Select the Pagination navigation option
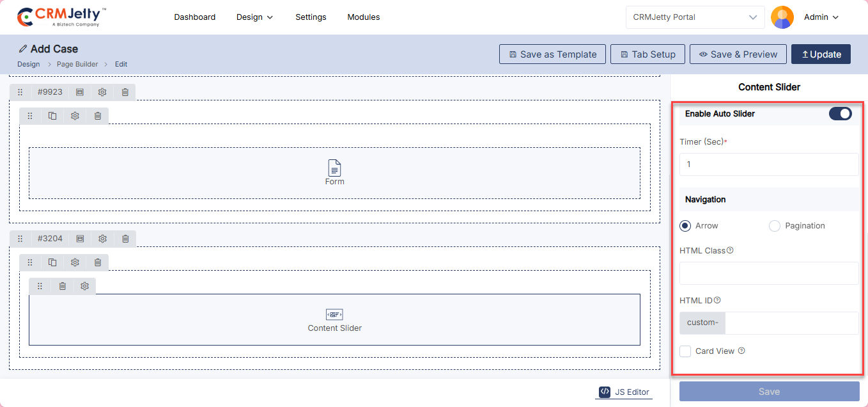This screenshot has width=868, height=407. click(775, 226)
